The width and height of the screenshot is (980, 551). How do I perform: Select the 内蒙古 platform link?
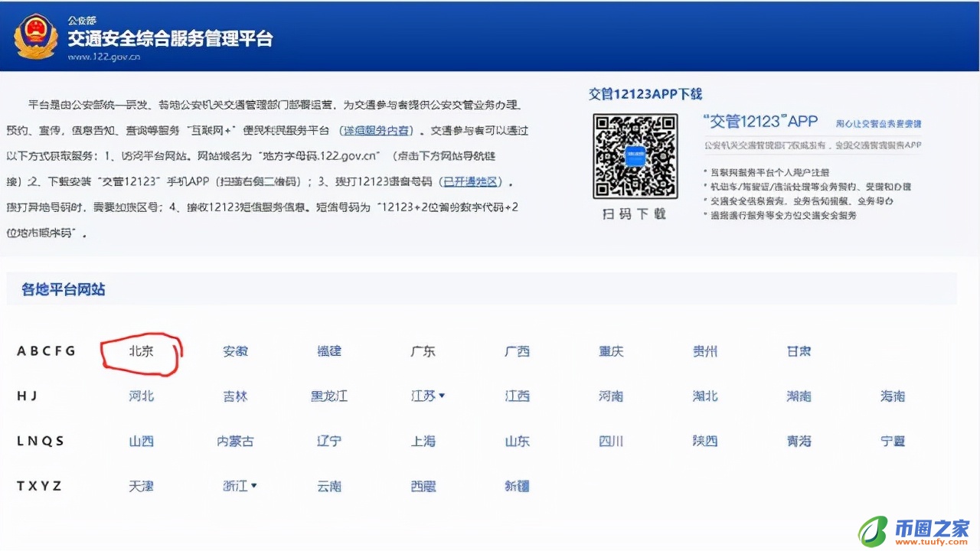coord(235,441)
